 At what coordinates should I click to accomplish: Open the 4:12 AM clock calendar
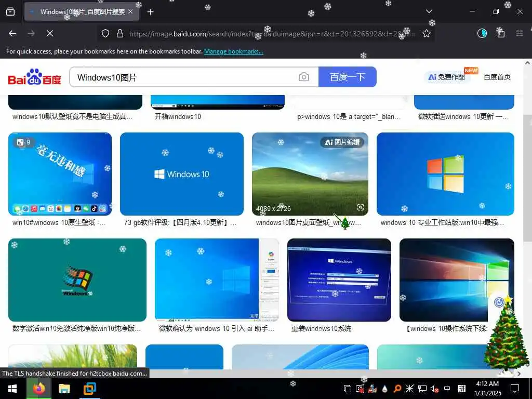coord(487,389)
